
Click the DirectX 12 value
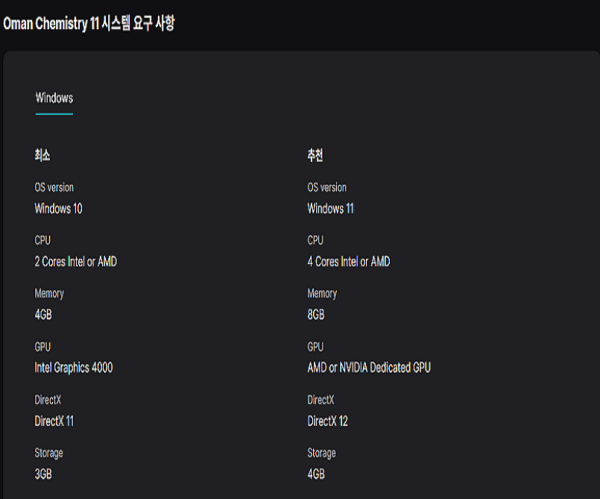click(x=328, y=421)
